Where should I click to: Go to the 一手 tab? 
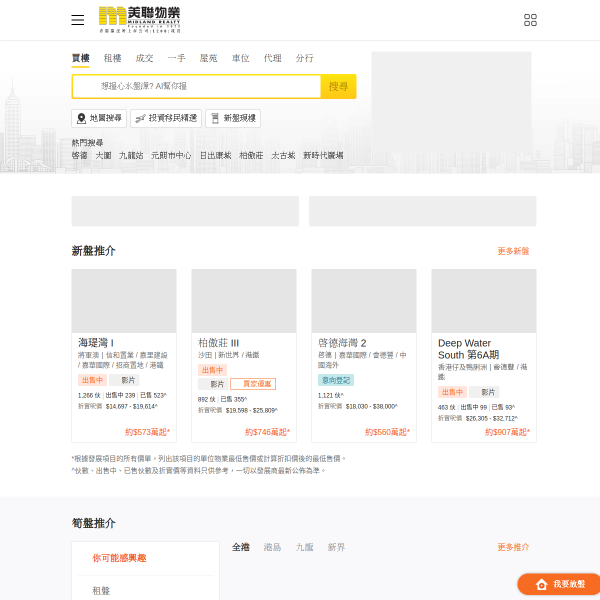click(x=176, y=58)
